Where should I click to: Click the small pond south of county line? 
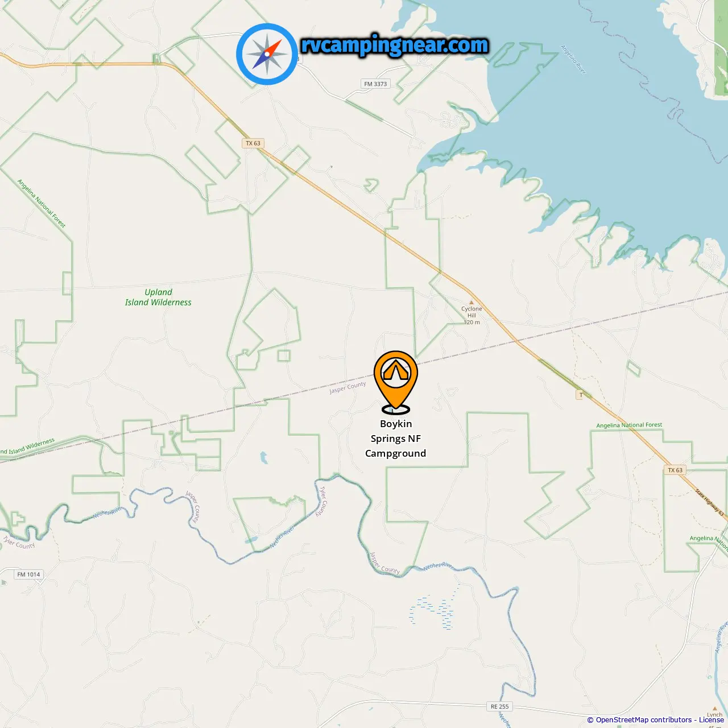[x=263, y=457]
